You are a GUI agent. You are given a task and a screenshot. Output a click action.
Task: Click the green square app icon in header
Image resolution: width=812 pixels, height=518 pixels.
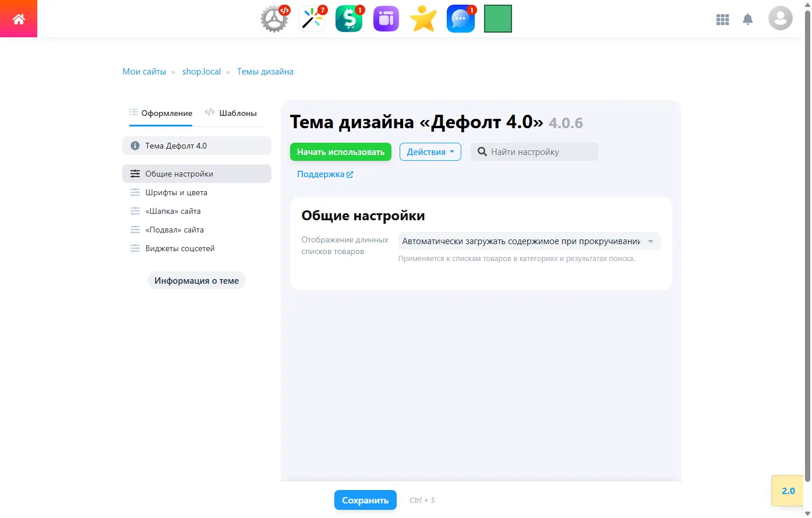coord(497,18)
